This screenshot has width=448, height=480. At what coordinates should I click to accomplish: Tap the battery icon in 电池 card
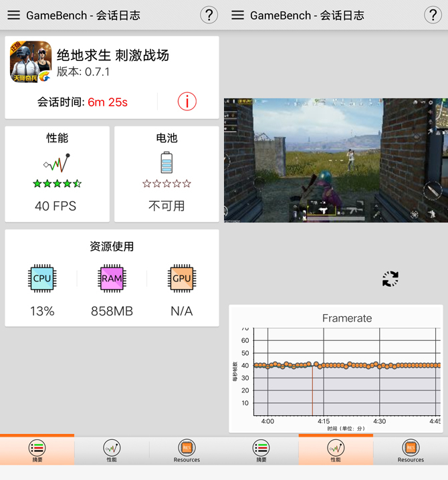[x=166, y=162]
